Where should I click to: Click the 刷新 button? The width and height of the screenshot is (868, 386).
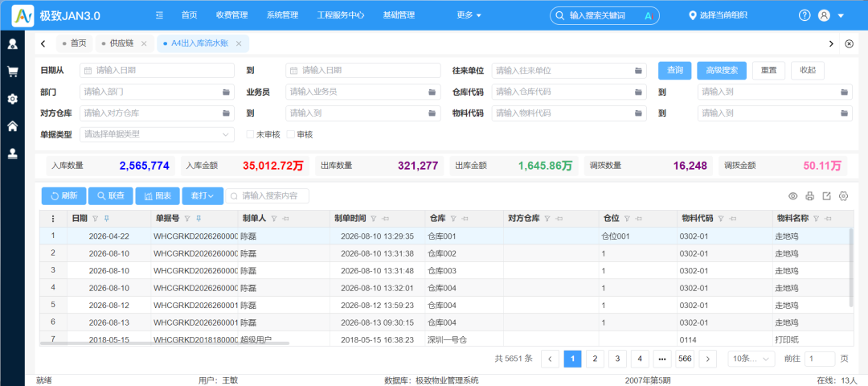coord(63,195)
